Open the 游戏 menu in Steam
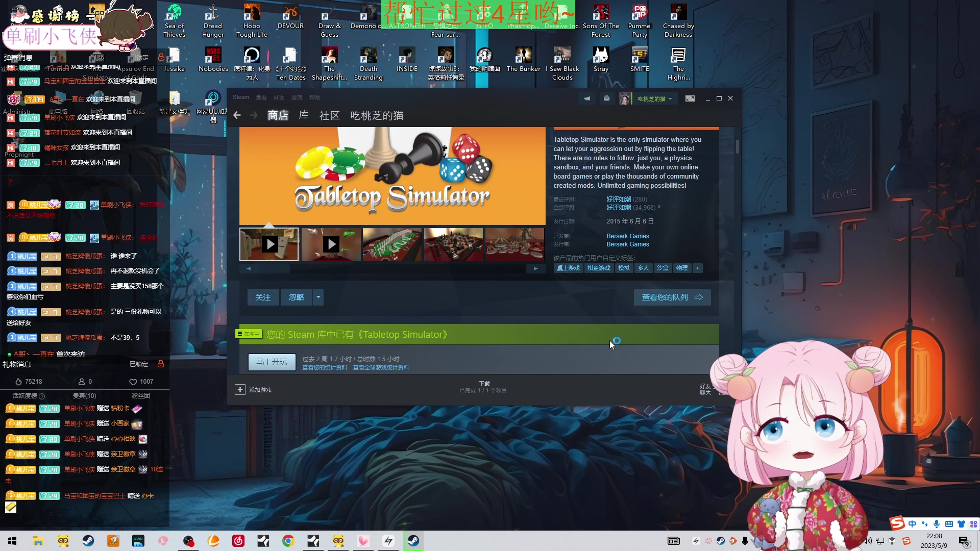This screenshot has height=551, width=980. 297,97
